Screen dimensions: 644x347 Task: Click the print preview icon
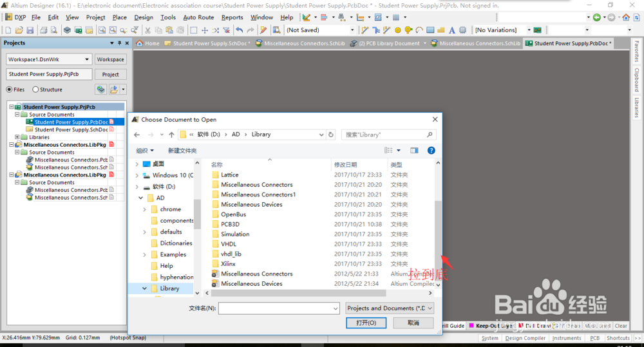click(x=54, y=30)
